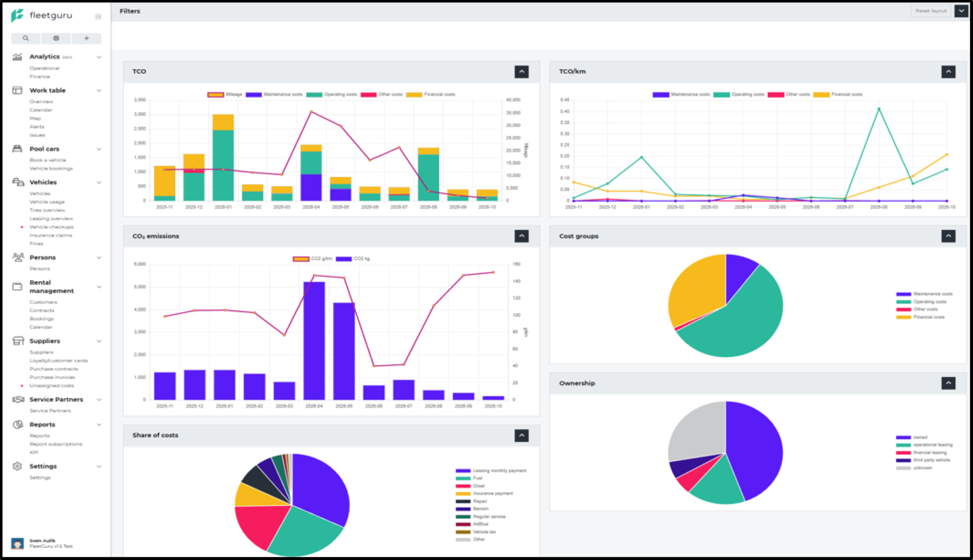This screenshot has height=560, width=973.
Task: Toggle Maintenance costs in TCO chart legend
Action: click(x=274, y=94)
